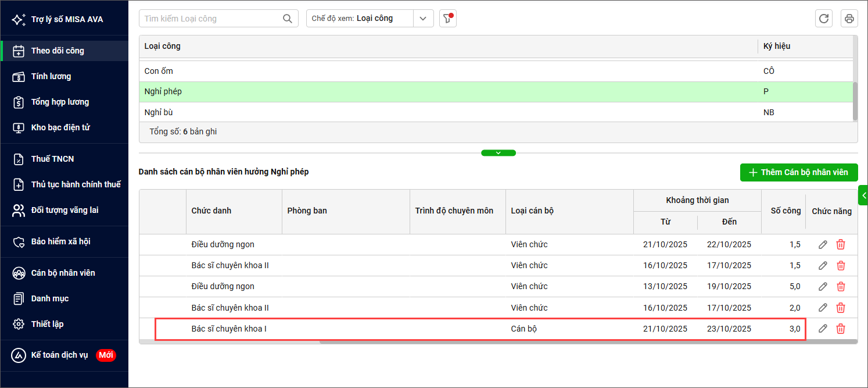Delete the row with 5,0 số công

point(840,287)
